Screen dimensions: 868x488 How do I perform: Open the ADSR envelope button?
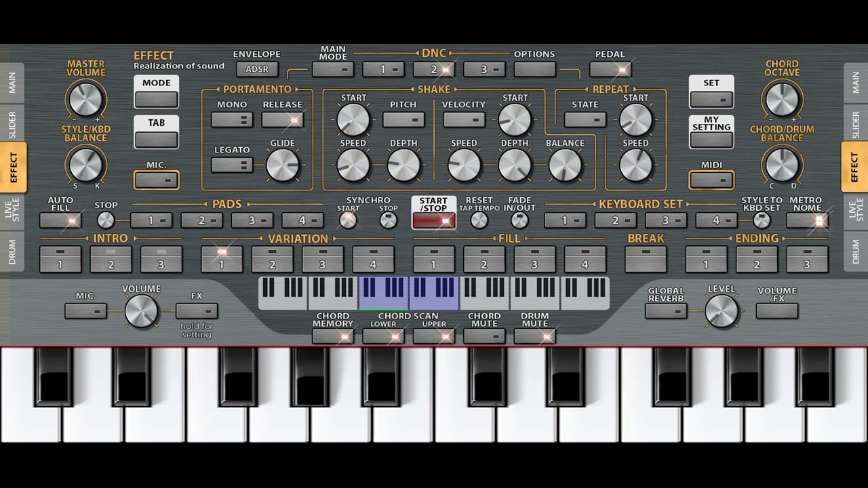pyautogui.click(x=257, y=69)
